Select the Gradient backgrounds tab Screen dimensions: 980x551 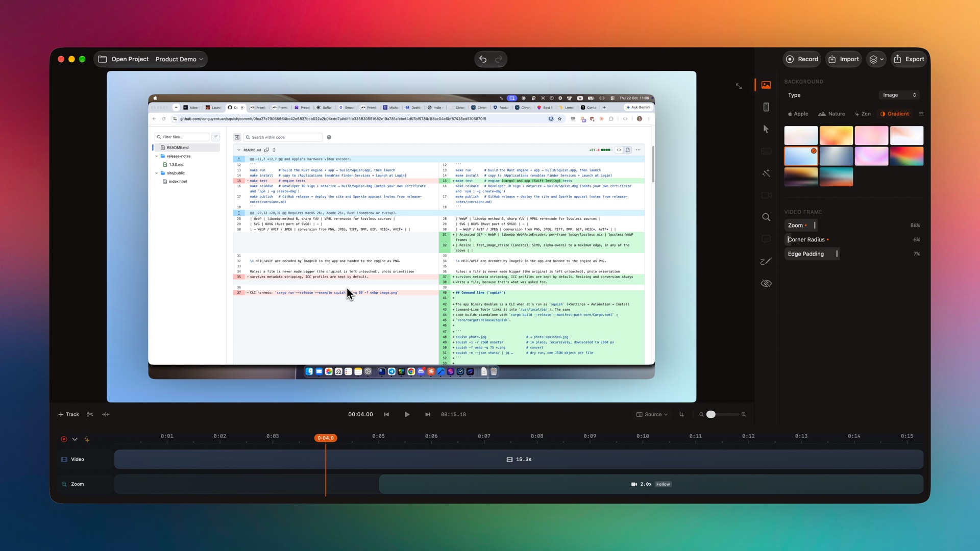tap(895, 114)
